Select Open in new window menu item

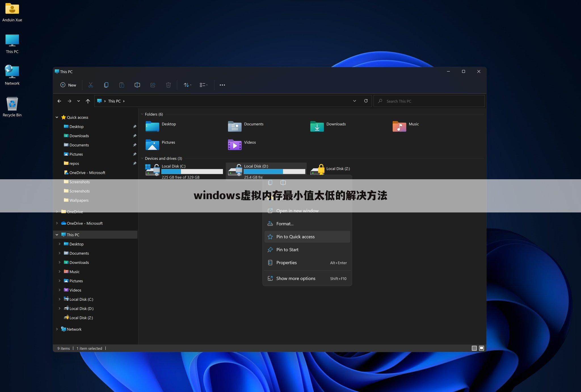(307, 211)
